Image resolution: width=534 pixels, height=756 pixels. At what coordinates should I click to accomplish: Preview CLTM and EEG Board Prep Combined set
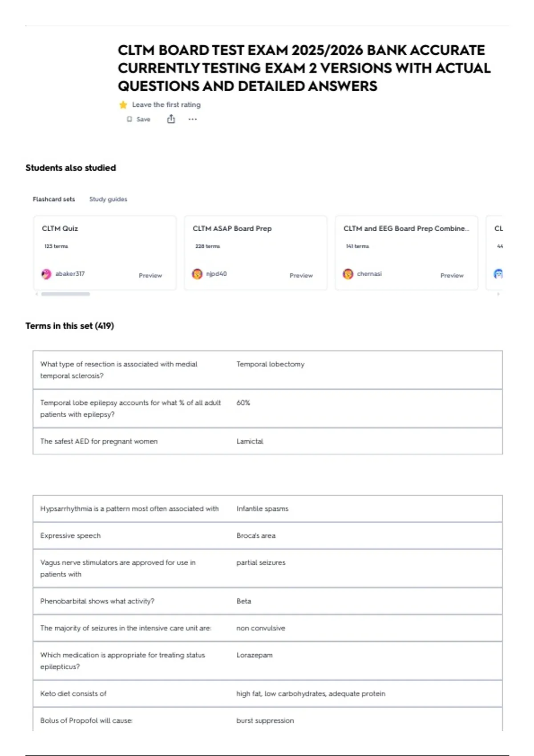point(452,276)
